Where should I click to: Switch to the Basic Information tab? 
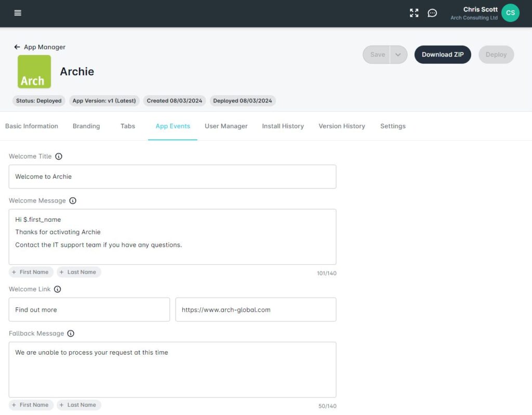tap(32, 126)
